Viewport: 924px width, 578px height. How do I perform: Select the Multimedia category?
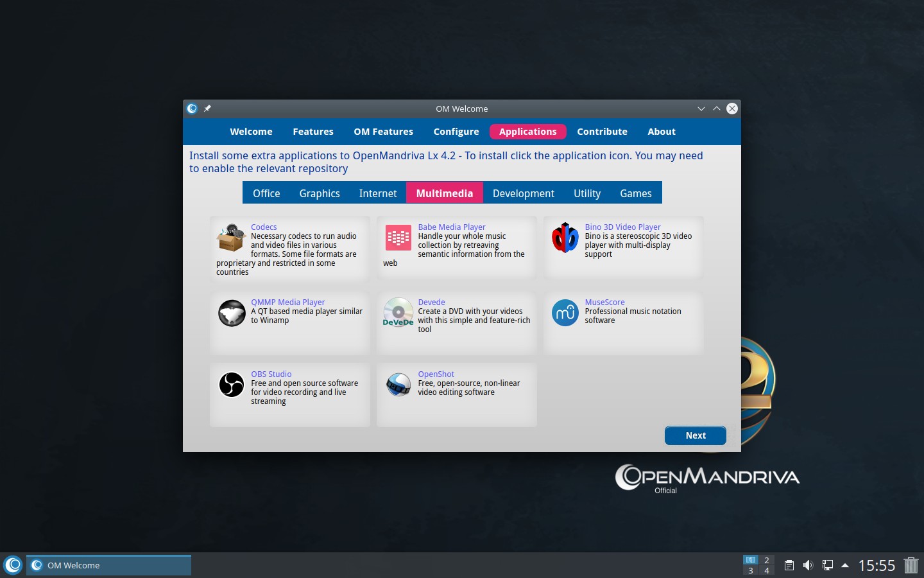point(445,193)
